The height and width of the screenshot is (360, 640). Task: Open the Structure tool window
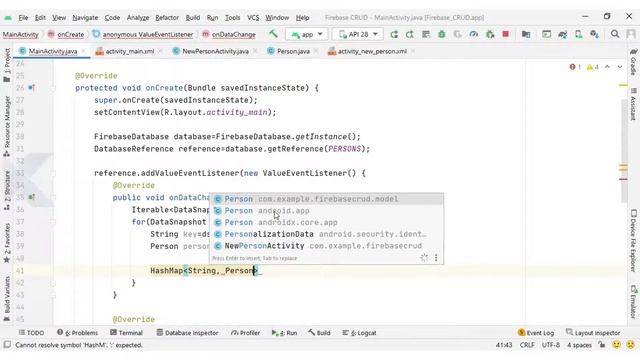7,191
